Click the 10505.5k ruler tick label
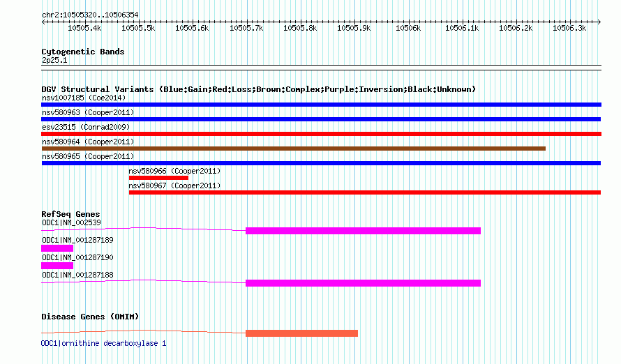This screenshot has height=364, width=621. [x=138, y=28]
